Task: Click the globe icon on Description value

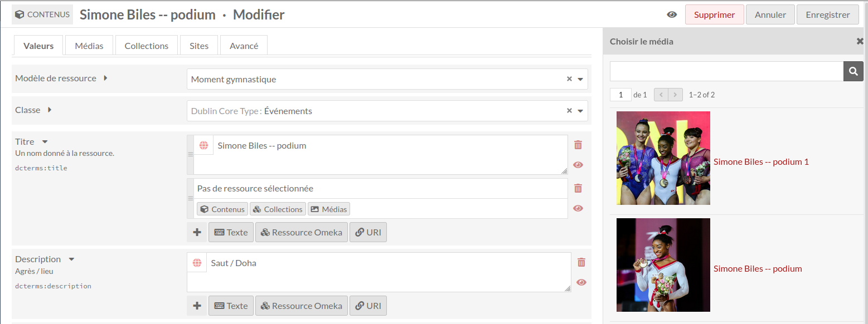Action: click(x=197, y=263)
